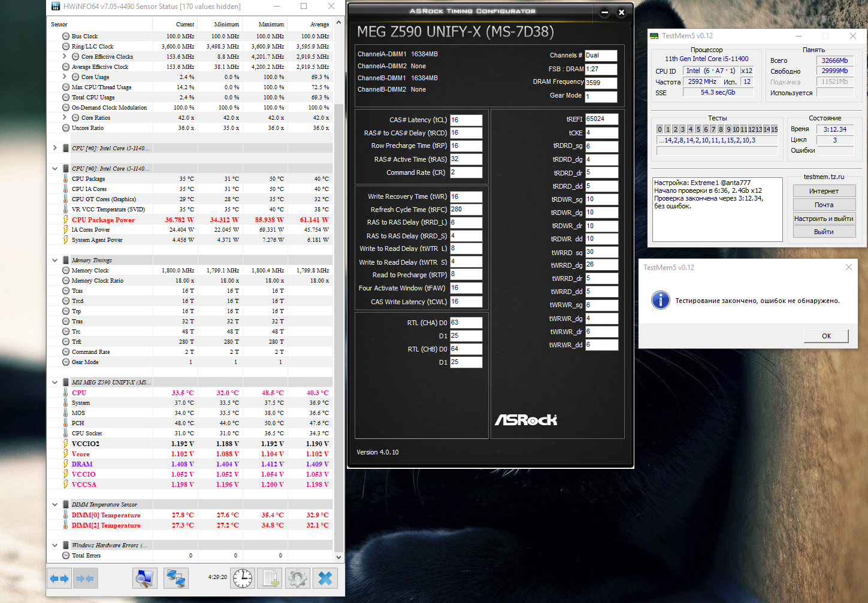Click the Время field showing 3:12.34
This screenshot has width=868, height=603.
(x=835, y=129)
